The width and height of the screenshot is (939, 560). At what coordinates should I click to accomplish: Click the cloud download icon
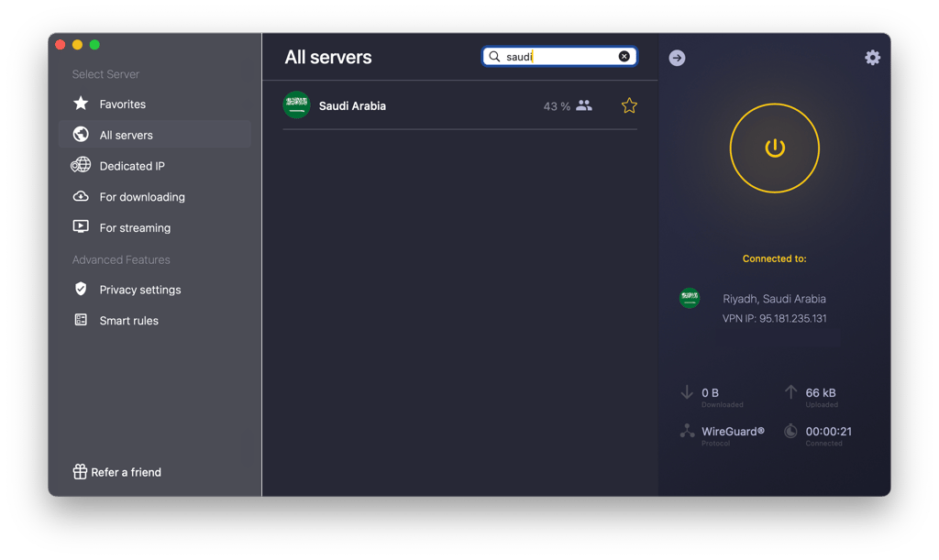pyautogui.click(x=81, y=196)
